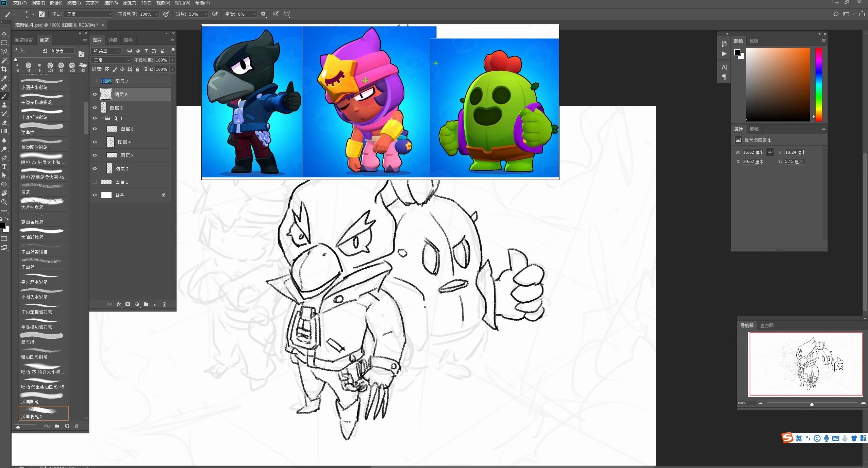Select the Pen tool
Viewport: 868px width, 468px height.
pos(4,158)
